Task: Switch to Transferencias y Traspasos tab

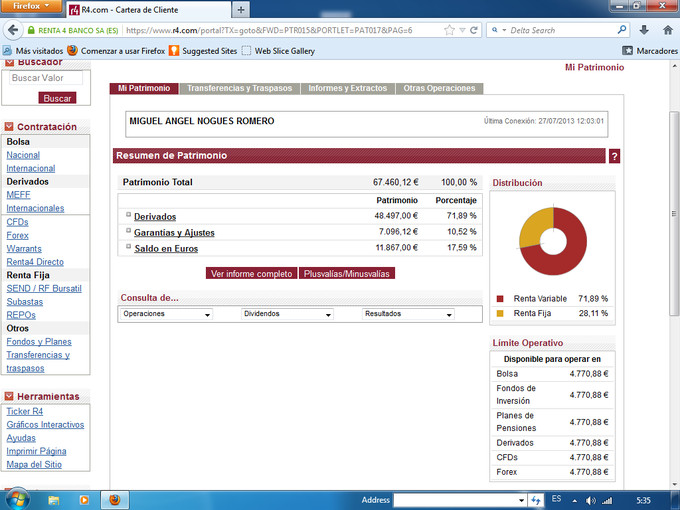Action: 240,88
